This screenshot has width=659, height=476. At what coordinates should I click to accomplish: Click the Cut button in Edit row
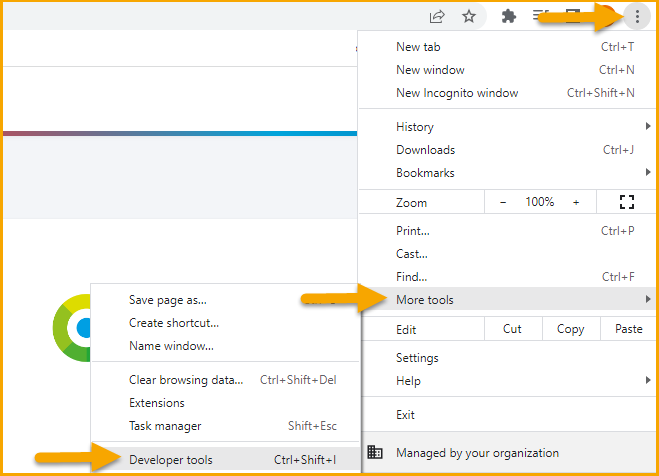click(x=513, y=329)
